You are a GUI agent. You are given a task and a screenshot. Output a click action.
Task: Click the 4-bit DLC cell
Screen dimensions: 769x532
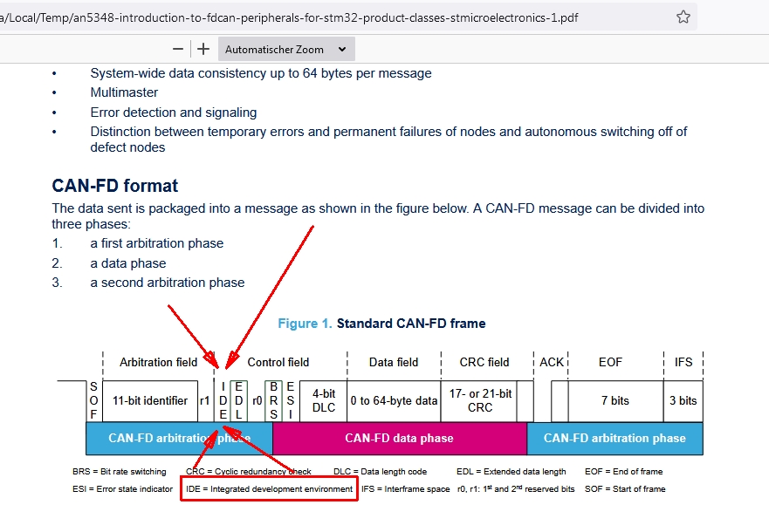pos(323,401)
